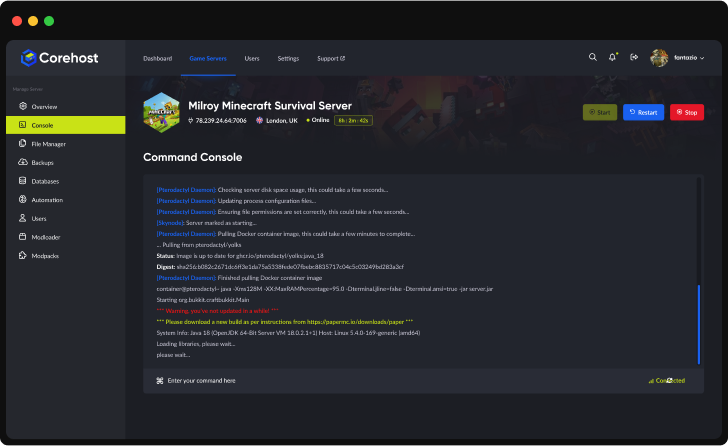The height and width of the screenshot is (446, 728).
Task: Focus the command input field
Action: (x=423, y=381)
